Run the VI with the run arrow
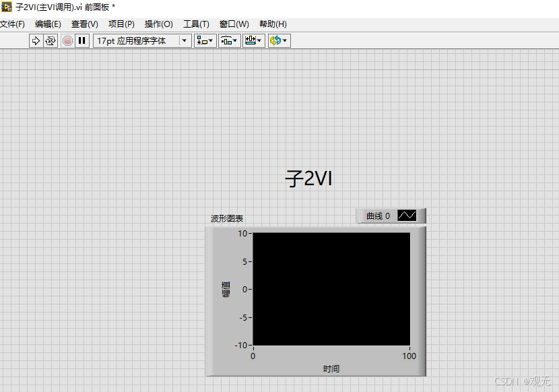 tap(35, 40)
